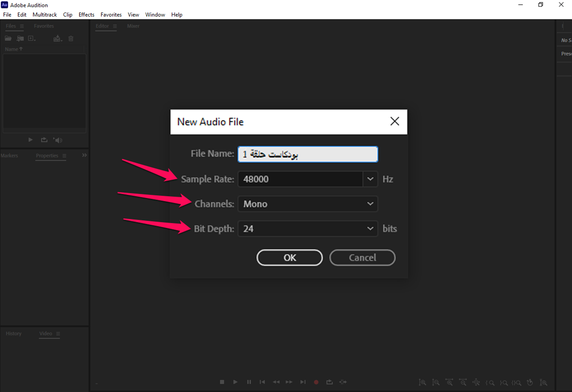Screen dimensions: 572x392
Task: Open the Bit Depth dropdown showing 24
Action: coord(308,229)
